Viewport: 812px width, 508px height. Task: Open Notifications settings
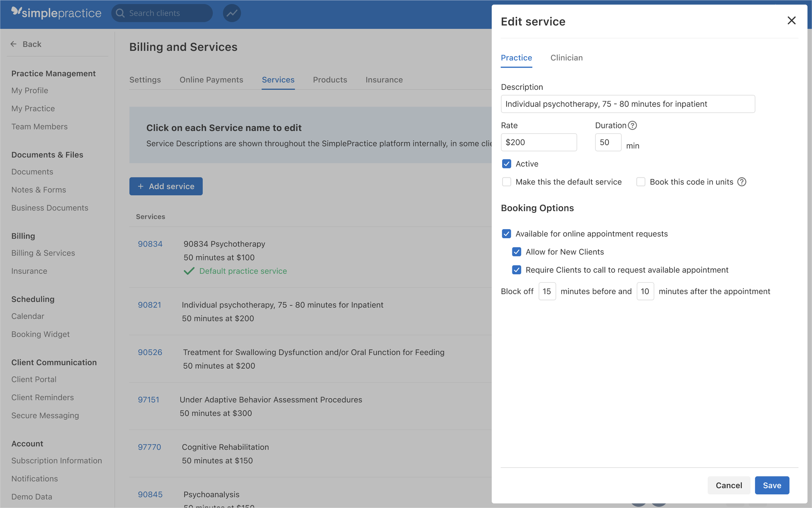coord(34,479)
